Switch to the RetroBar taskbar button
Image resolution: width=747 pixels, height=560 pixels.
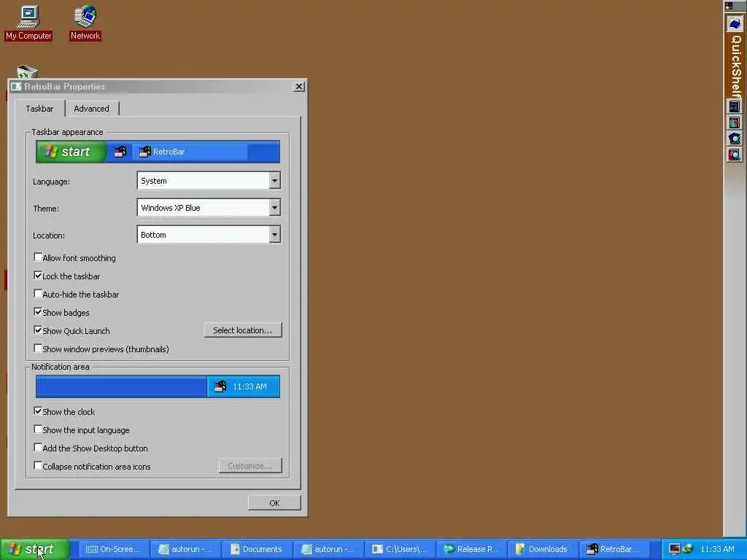tap(614, 549)
